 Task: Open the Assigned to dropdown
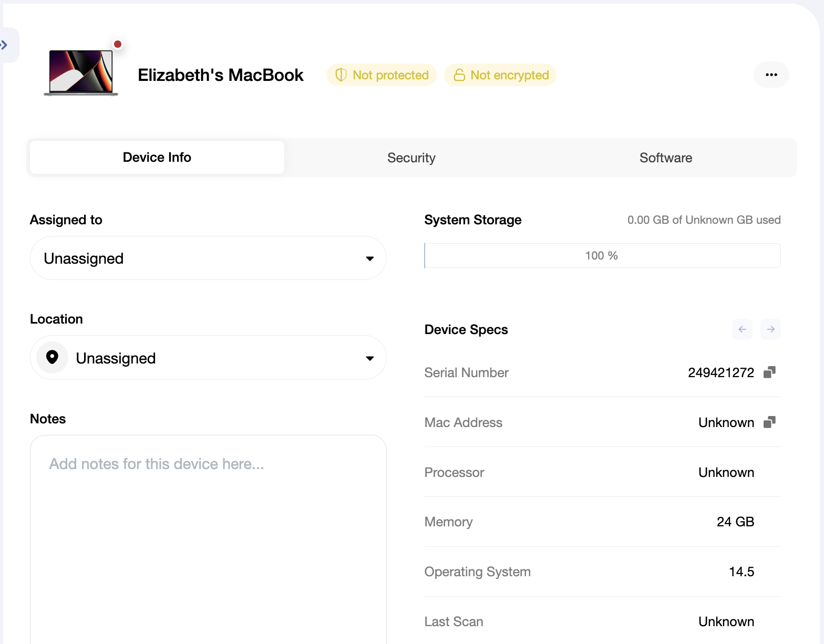pyautogui.click(x=208, y=258)
